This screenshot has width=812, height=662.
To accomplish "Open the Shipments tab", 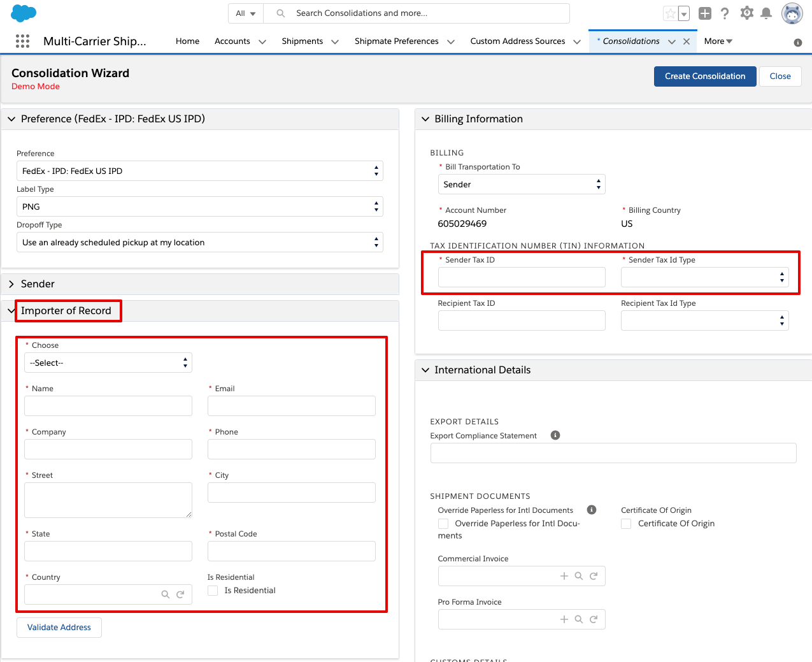I will coord(303,41).
